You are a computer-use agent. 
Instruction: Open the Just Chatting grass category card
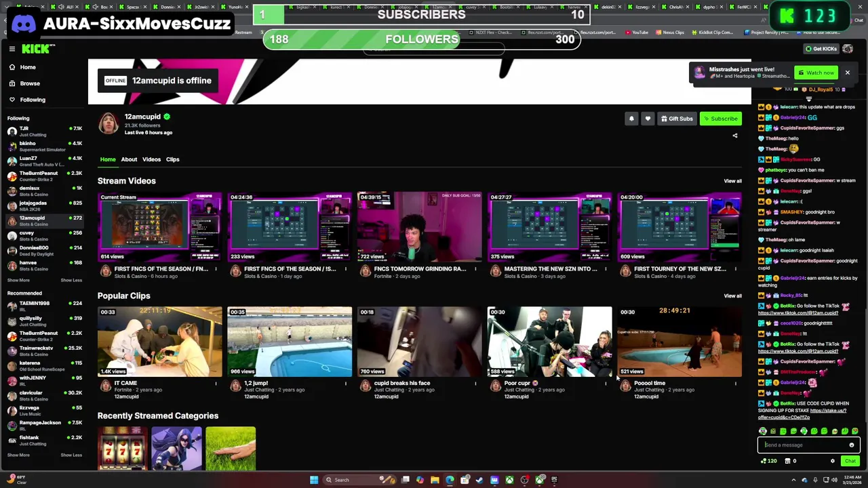(x=231, y=449)
